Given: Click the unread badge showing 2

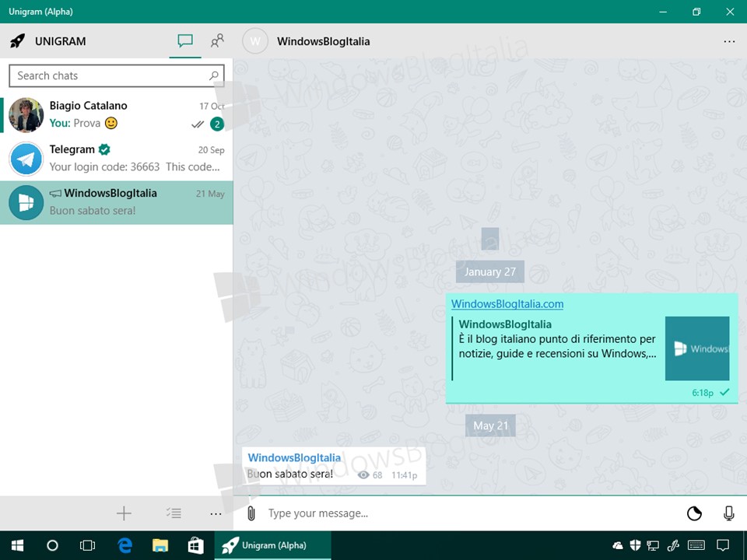Looking at the screenshot, I should [217, 124].
